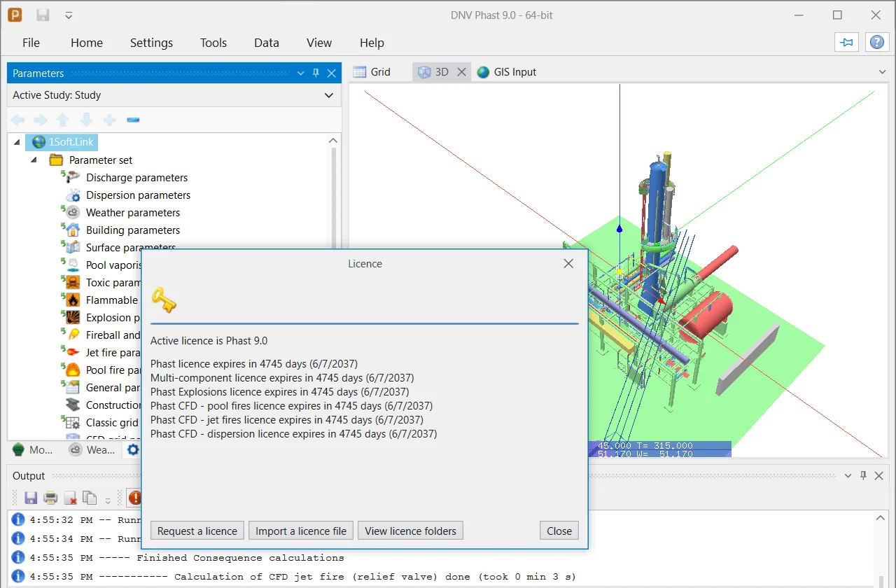Open the View ribbon tab
The width and height of the screenshot is (896, 588).
pos(319,43)
